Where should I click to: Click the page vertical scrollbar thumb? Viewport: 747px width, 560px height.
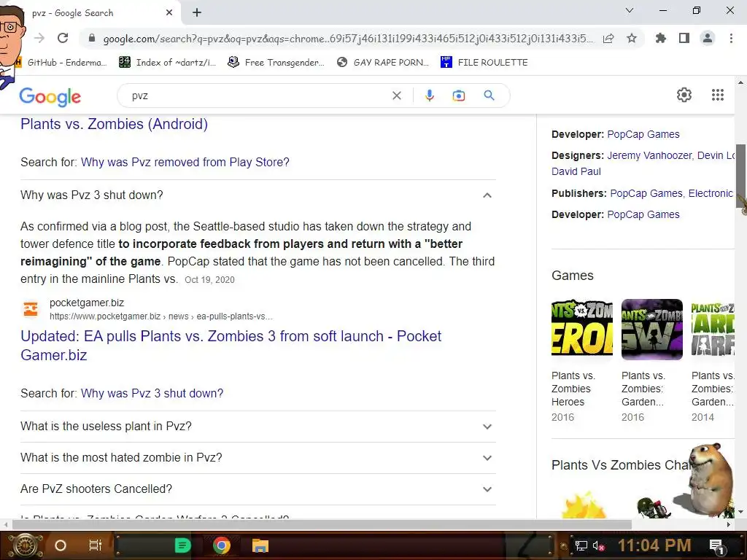pos(740,176)
